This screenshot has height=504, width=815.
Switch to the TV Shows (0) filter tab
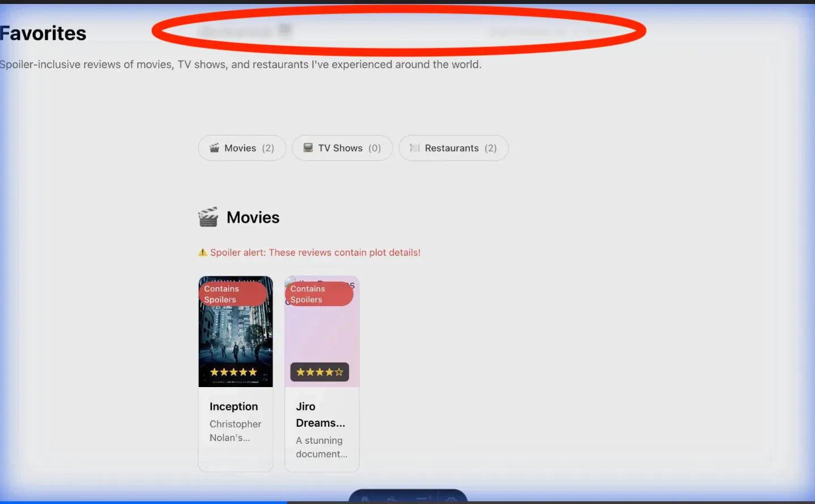[x=342, y=148]
